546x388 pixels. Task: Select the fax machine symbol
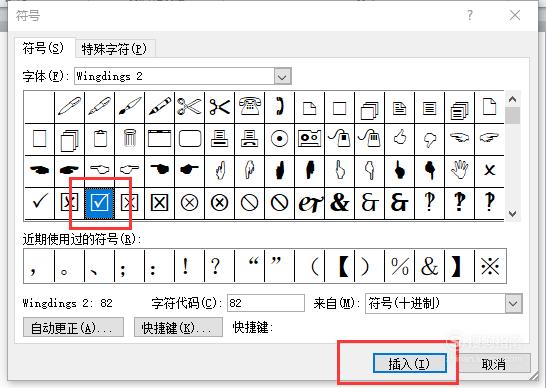249,139
